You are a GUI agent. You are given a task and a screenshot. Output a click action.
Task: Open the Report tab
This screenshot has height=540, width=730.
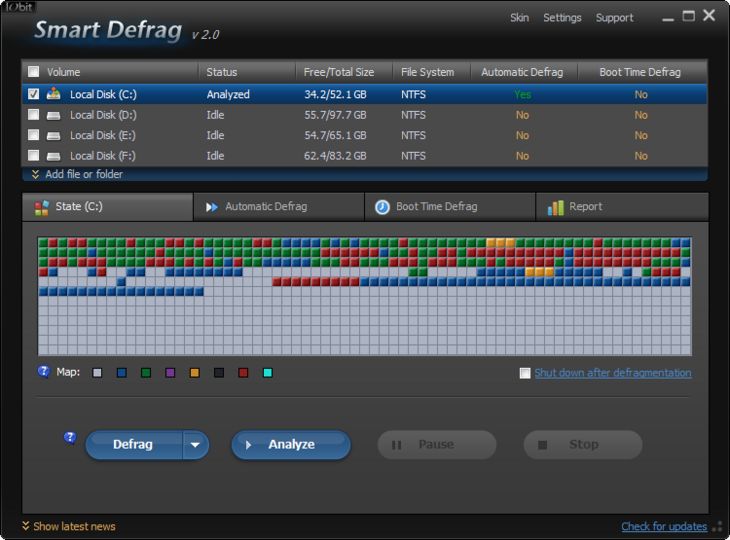tap(622, 207)
